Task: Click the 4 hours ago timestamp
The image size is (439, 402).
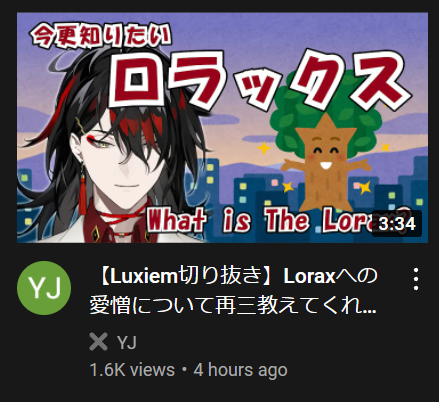Action: (x=240, y=370)
